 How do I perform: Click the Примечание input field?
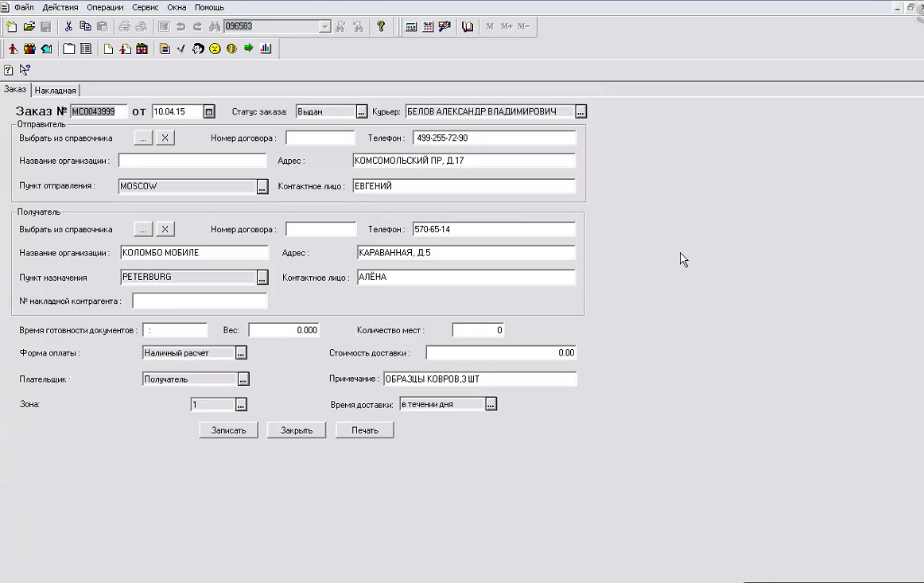click(479, 379)
